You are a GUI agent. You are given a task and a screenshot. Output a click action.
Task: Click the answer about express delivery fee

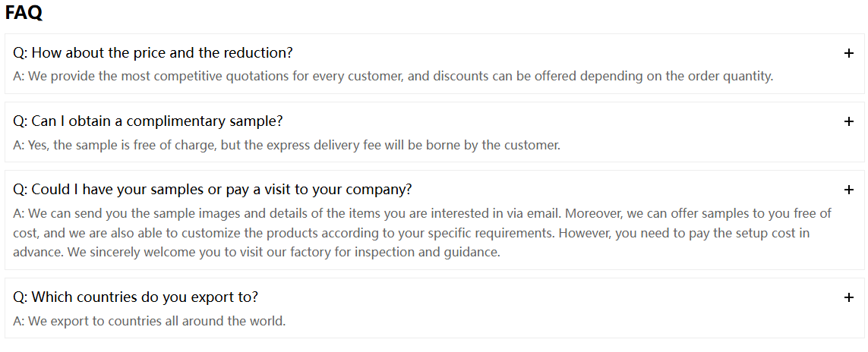point(287,146)
